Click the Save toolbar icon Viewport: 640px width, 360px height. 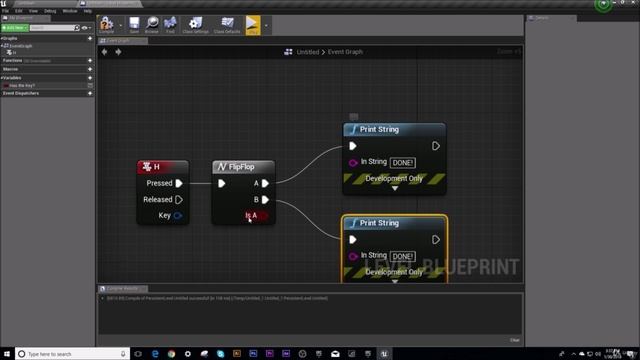point(134,25)
